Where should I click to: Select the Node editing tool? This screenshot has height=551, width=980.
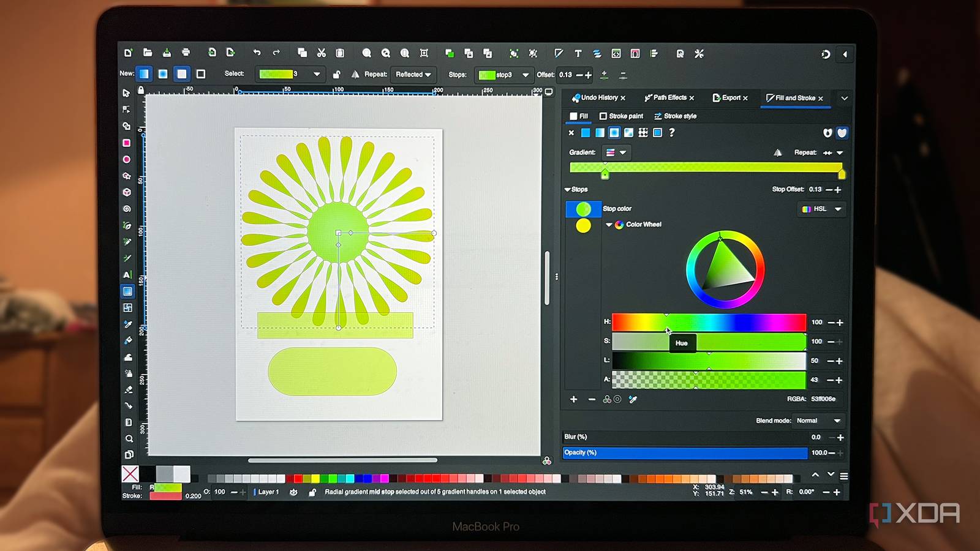click(x=127, y=109)
